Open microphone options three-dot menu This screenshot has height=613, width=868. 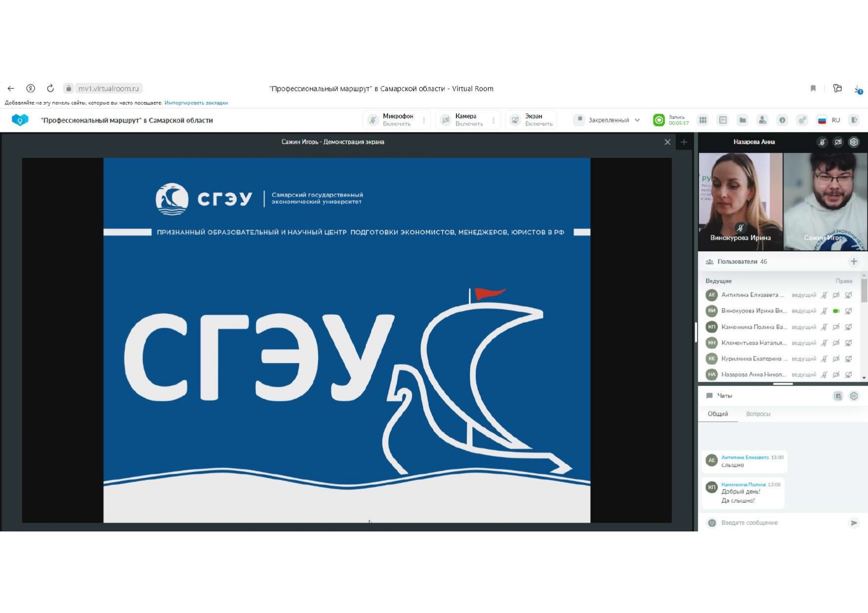tap(424, 120)
